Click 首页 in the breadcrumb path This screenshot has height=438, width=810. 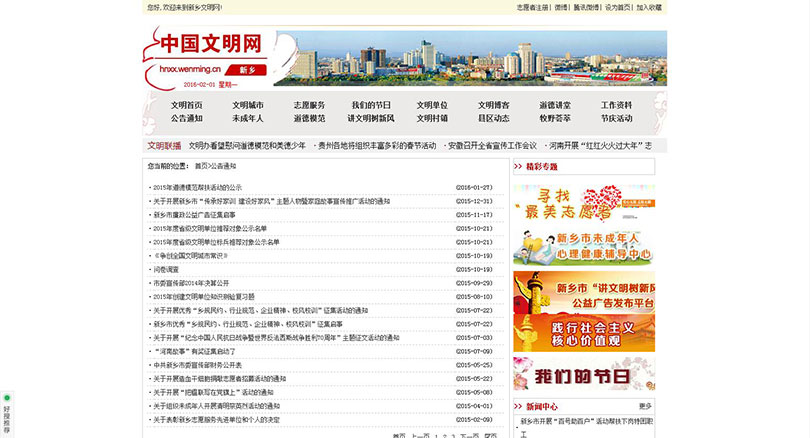(201, 166)
